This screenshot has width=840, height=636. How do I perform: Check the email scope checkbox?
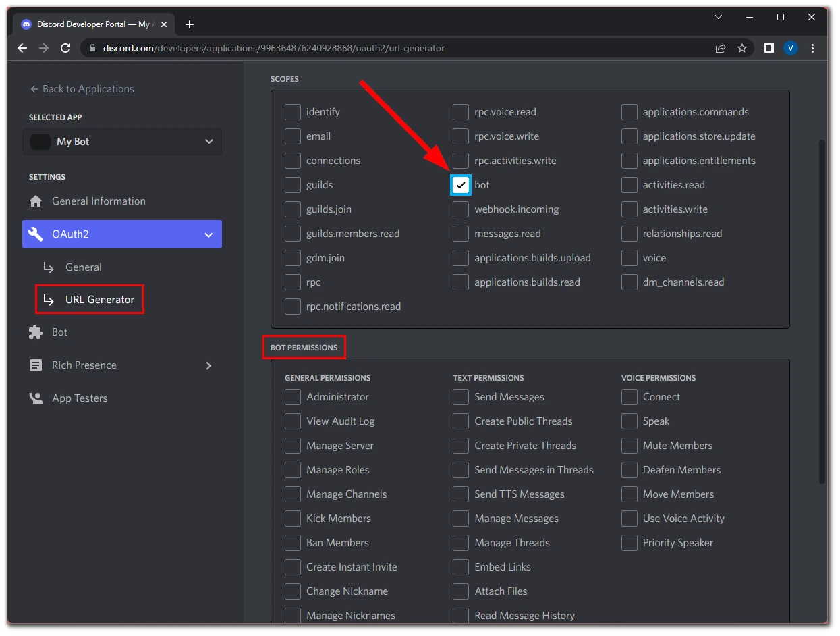click(293, 136)
